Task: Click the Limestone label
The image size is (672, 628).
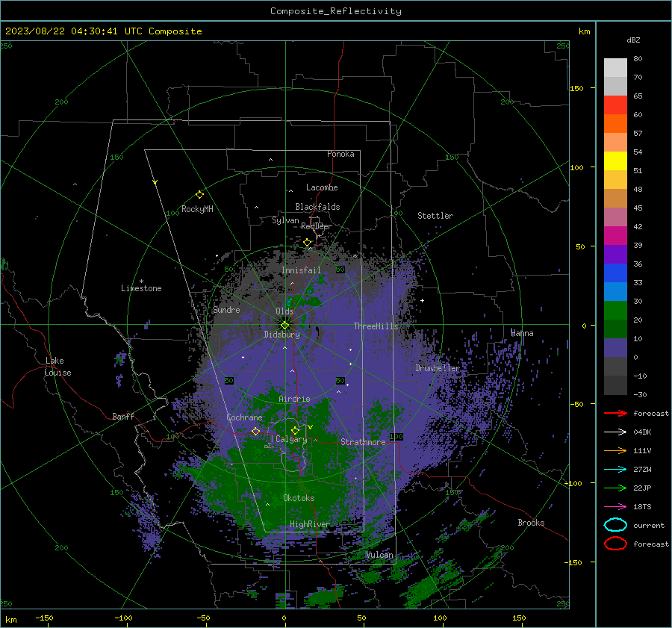Action: coord(141,288)
